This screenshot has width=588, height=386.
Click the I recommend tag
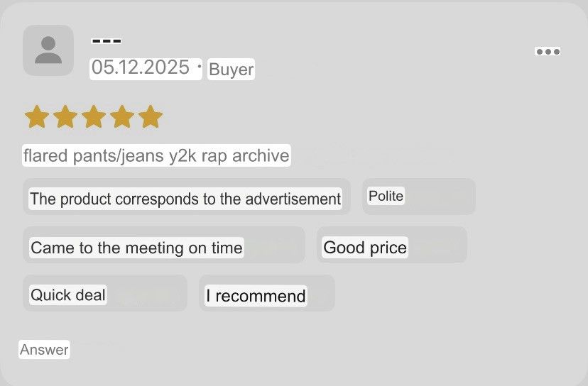pos(267,293)
